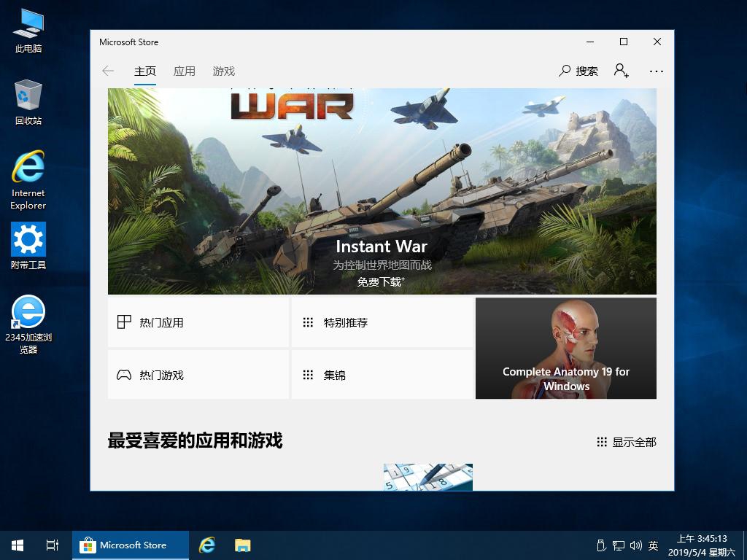This screenshot has width=747, height=560.
Task: Open 特别推荐 tile
Action: (382, 322)
